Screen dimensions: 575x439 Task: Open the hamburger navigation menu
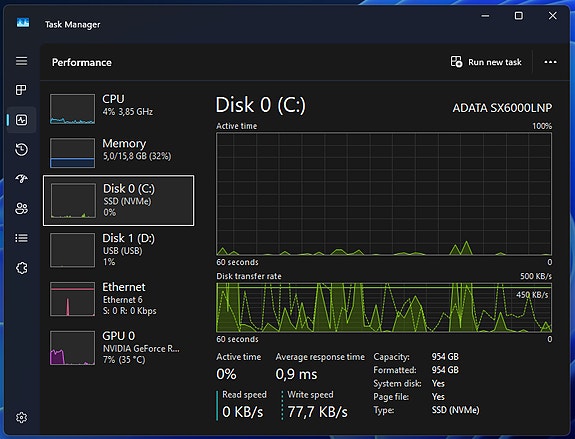21,61
